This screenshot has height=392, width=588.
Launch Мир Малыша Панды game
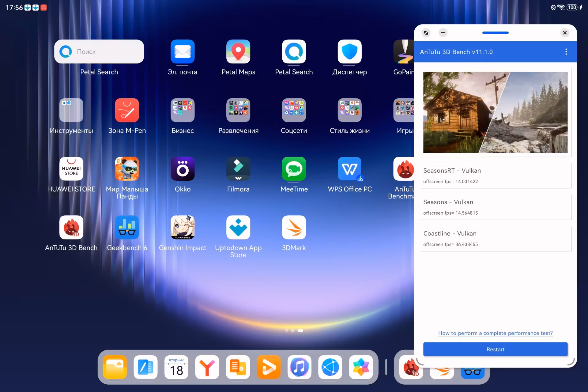pyautogui.click(x=127, y=169)
